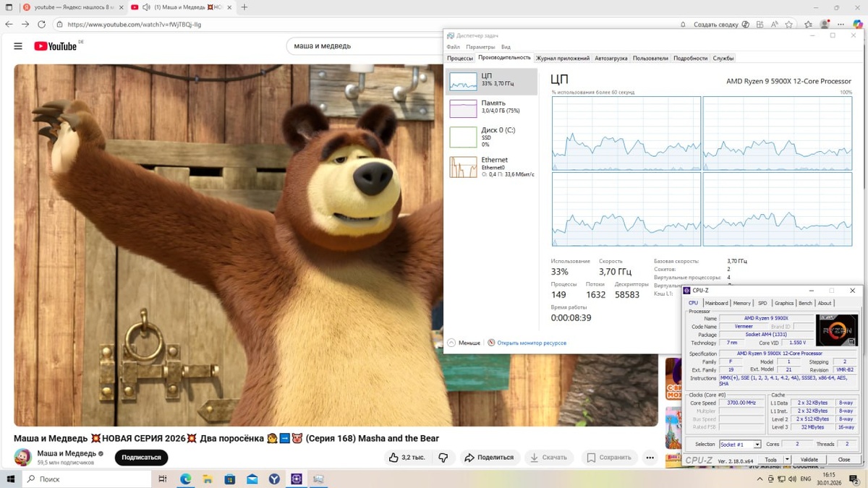Open File Explorer from the taskbar
The width and height of the screenshot is (868, 488).
click(x=208, y=479)
